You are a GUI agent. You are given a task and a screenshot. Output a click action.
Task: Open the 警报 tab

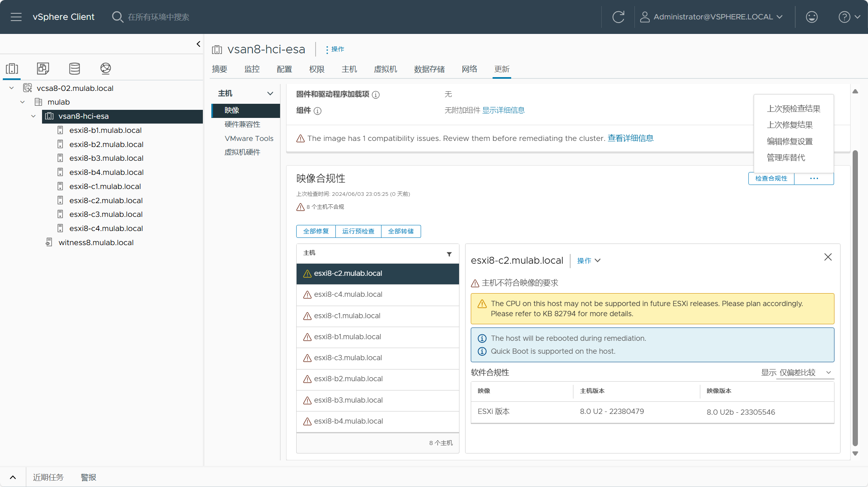[x=88, y=477]
